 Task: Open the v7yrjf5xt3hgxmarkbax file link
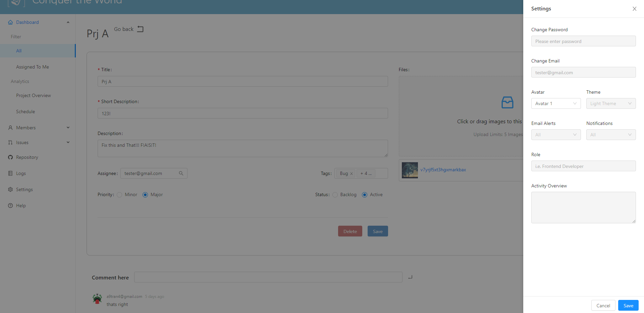coord(443,170)
